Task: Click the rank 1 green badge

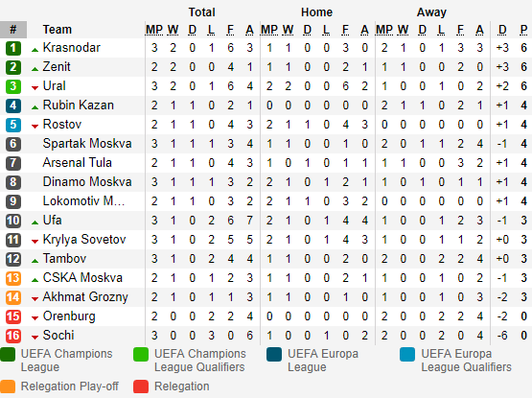Action: click(x=13, y=48)
